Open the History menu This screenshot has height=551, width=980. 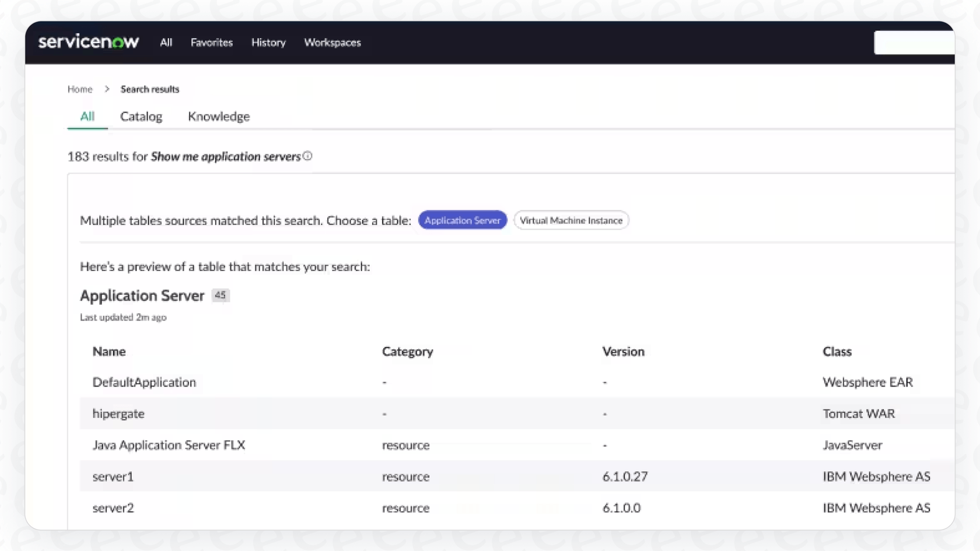pyautogui.click(x=268, y=42)
